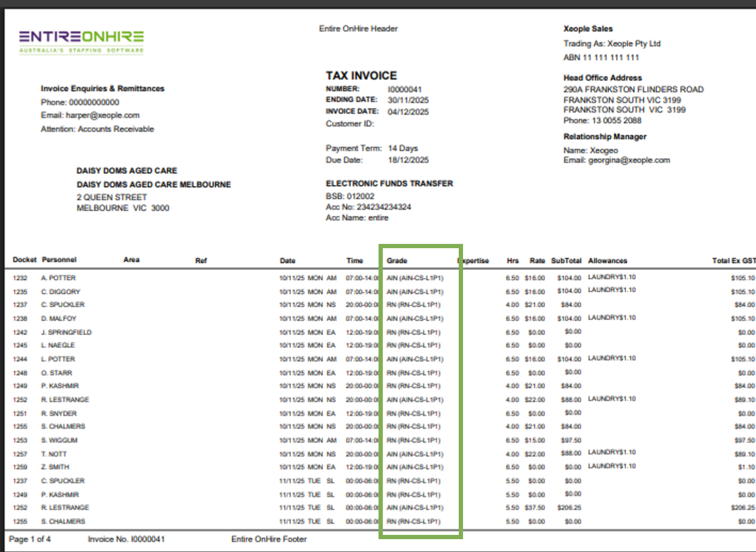Click the $37.50 rate value
This screenshot has height=552, width=756.
click(x=535, y=508)
